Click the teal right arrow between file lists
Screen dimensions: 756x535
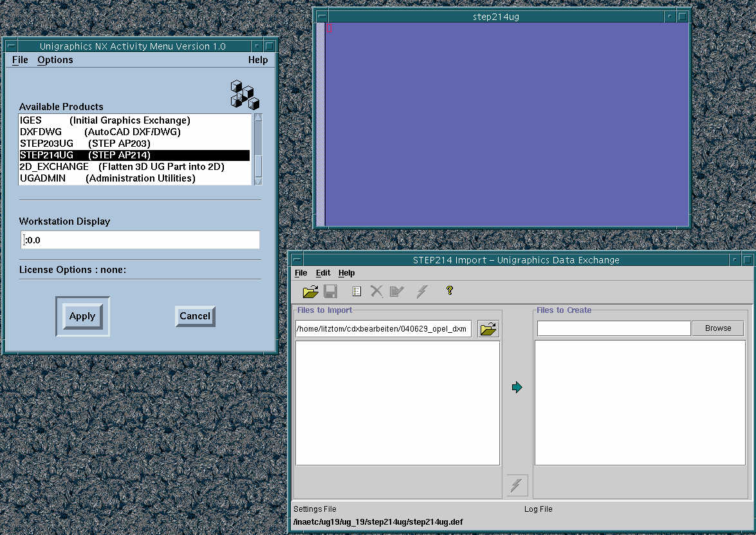pos(517,387)
